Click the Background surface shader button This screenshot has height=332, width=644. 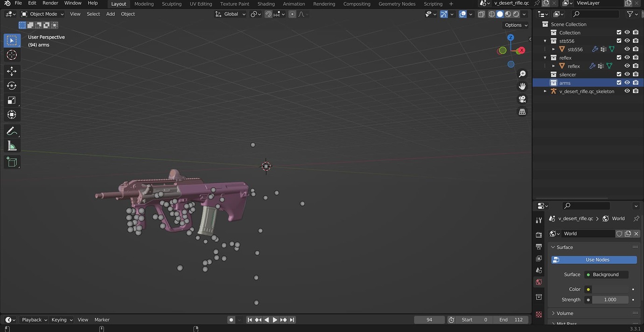point(606,274)
